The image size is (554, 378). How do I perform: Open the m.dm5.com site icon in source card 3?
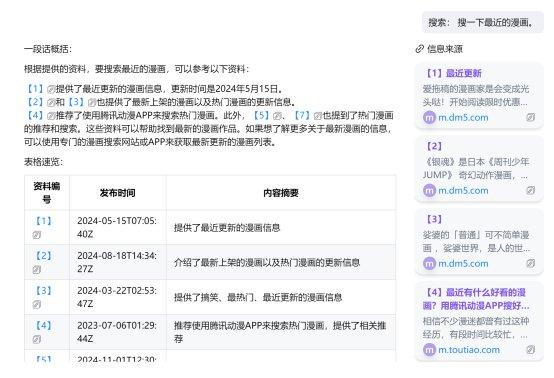[x=429, y=264]
